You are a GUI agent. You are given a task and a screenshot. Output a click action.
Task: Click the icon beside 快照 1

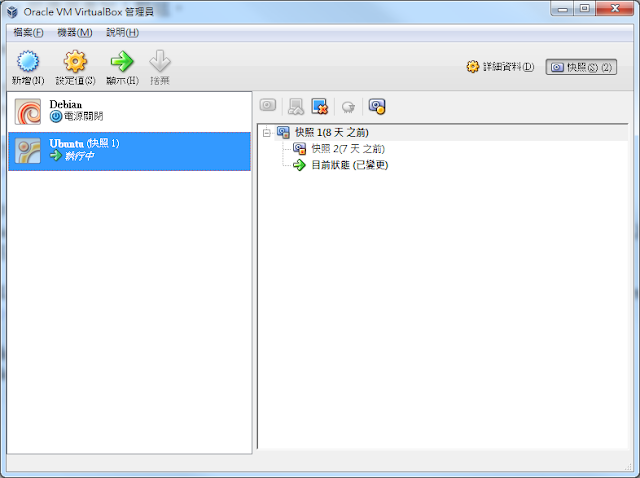point(283,132)
